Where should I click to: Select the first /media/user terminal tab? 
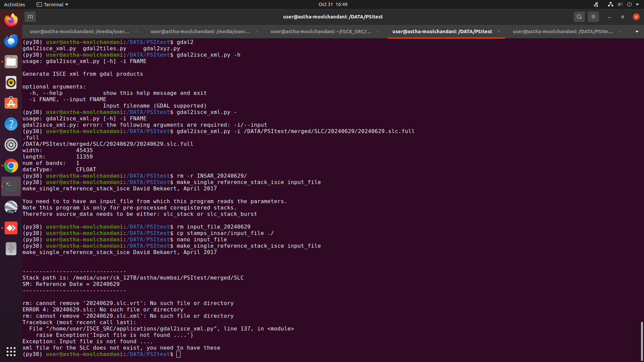pos(79,32)
